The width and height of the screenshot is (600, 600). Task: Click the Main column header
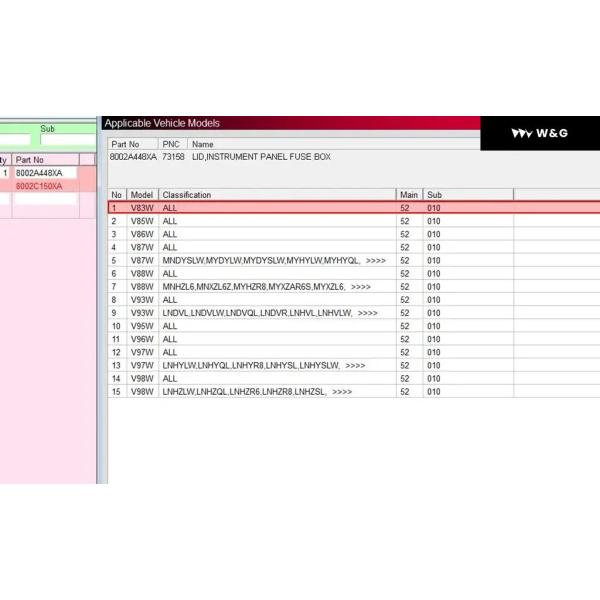point(408,195)
